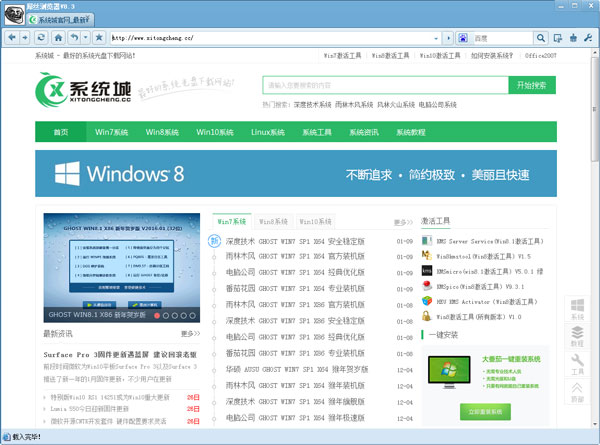
Task: Open 深度技术 GHOST WIN7 X64 安全稳定版
Action: (295, 241)
